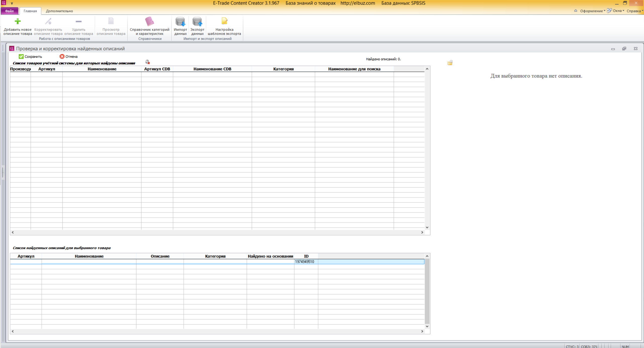Click the Артикул CDB column header
Screen dimensions: 644x348
157,69
